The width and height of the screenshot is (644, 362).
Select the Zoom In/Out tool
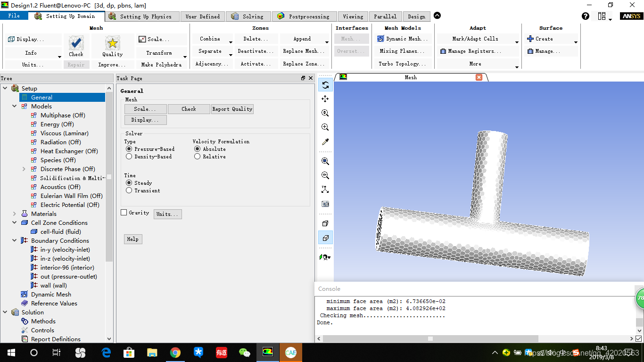(325, 113)
